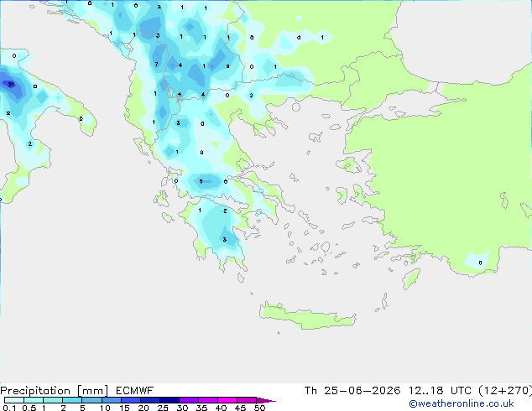This screenshot has height=411, width=532.
Task: Click the island of Crete on the map
Action: pyautogui.click(x=307, y=316)
